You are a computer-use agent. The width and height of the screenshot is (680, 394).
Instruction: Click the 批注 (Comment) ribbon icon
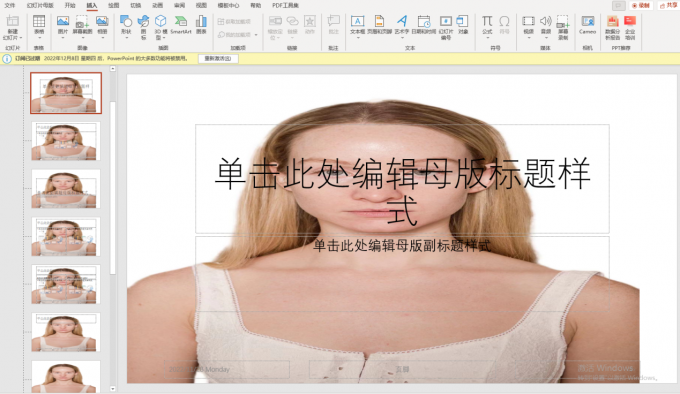coord(333,22)
